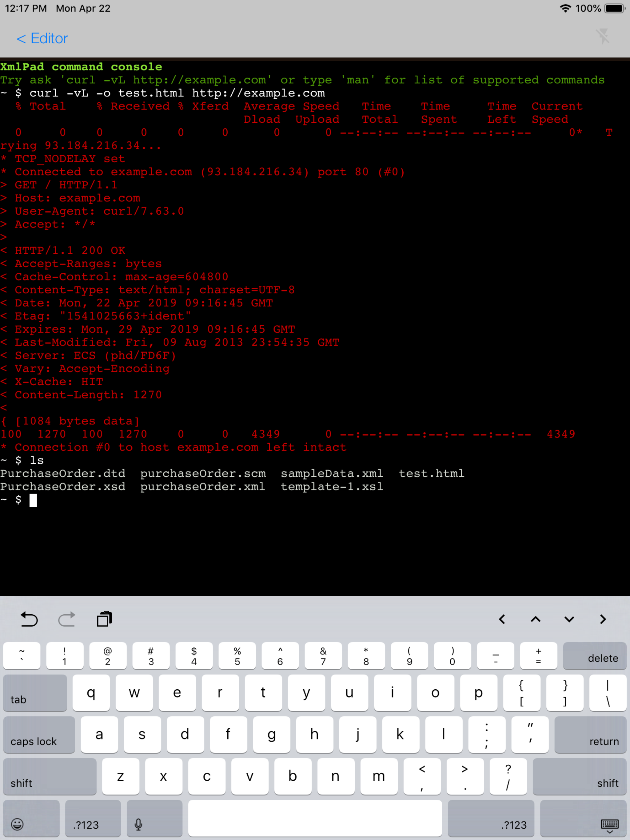Toggle the right shift key

(x=580, y=777)
